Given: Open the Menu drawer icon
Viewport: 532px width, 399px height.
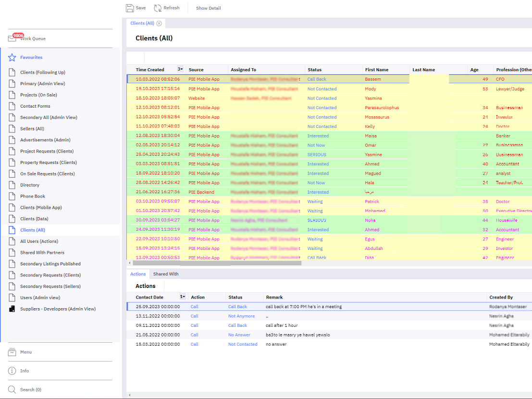Looking at the screenshot, I should pos(12,352).
